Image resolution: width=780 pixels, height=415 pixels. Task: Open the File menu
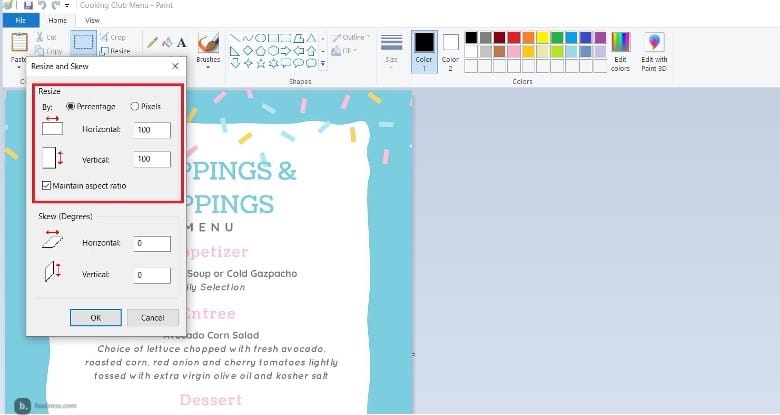coord(20,20)
